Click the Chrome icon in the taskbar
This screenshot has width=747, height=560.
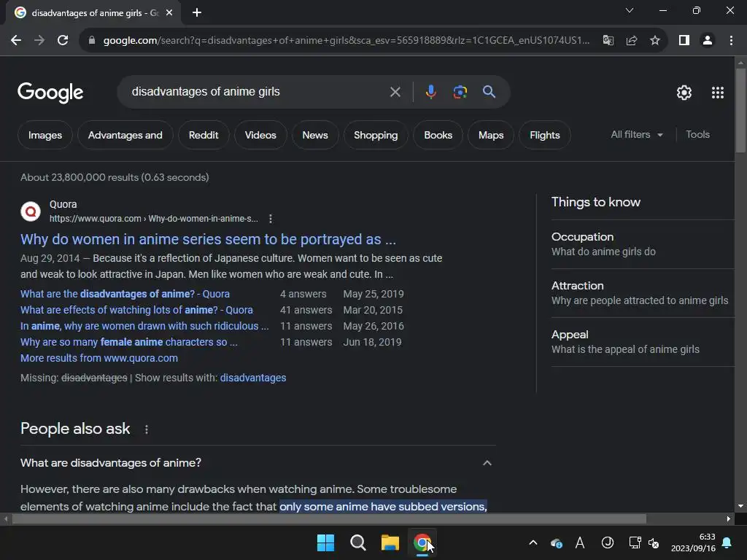[x=422, y=542]
